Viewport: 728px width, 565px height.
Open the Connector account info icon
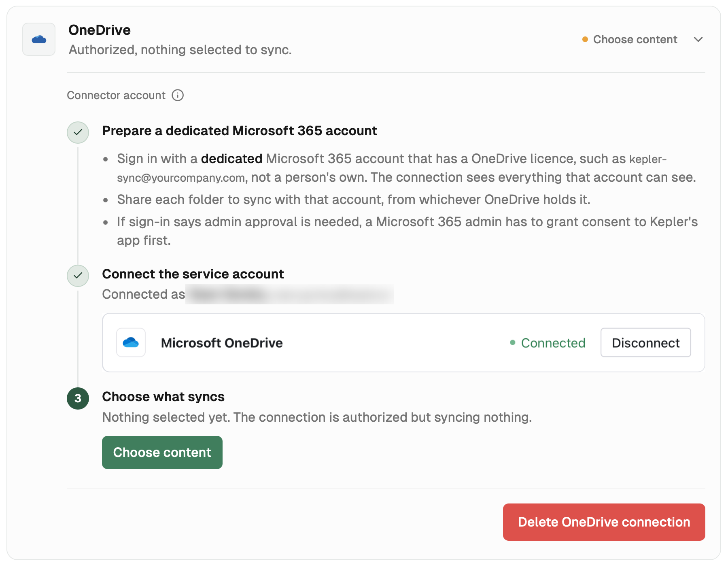click(178, 95)
